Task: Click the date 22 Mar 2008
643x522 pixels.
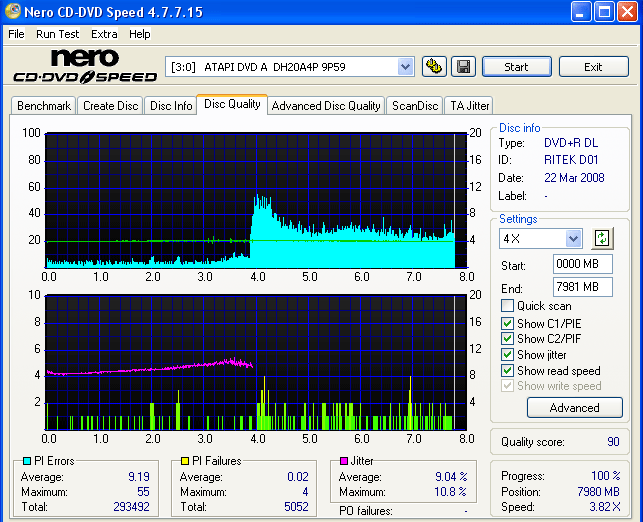Action: pyautogui.click(x=574, y=178)
